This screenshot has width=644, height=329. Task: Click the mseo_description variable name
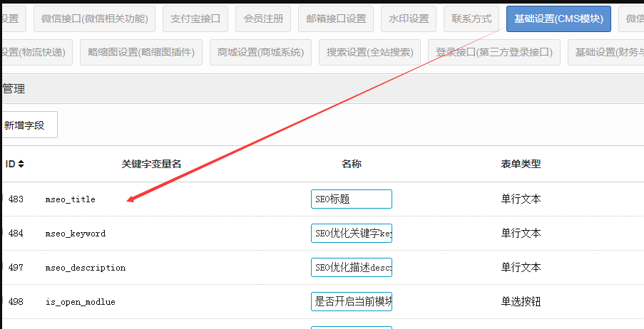[86, 268]
